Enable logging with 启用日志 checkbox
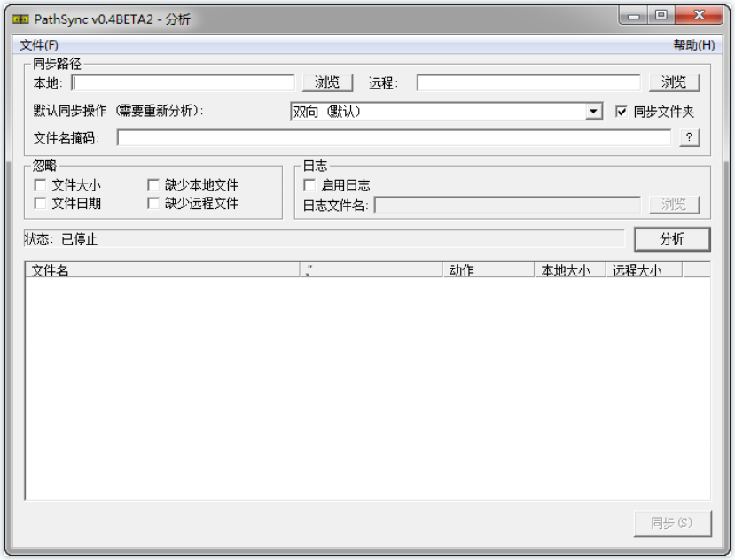Image resolution: width=735 pixels, height=560 pixels. pyautogui.click(x=309, y=185)
